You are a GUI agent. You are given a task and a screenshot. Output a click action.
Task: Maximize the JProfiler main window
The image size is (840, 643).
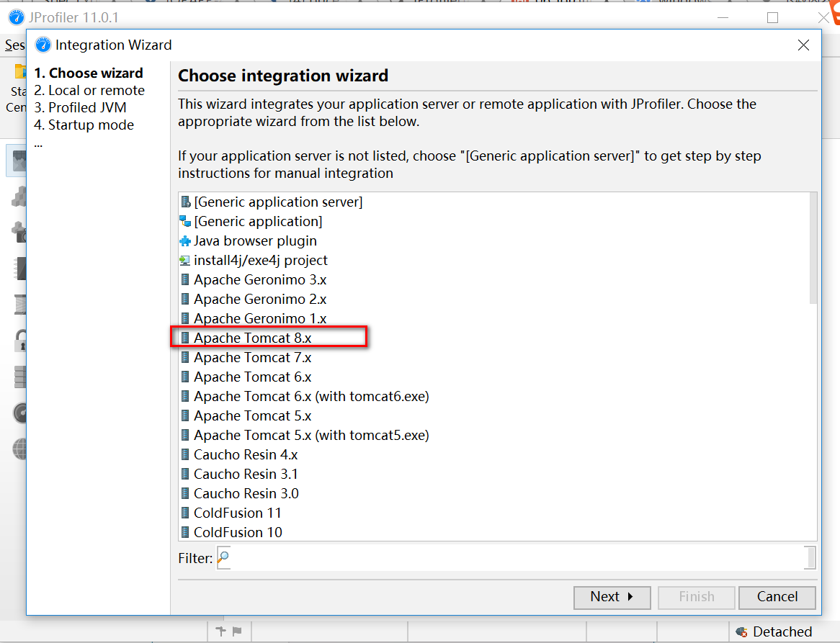point(772,18)
